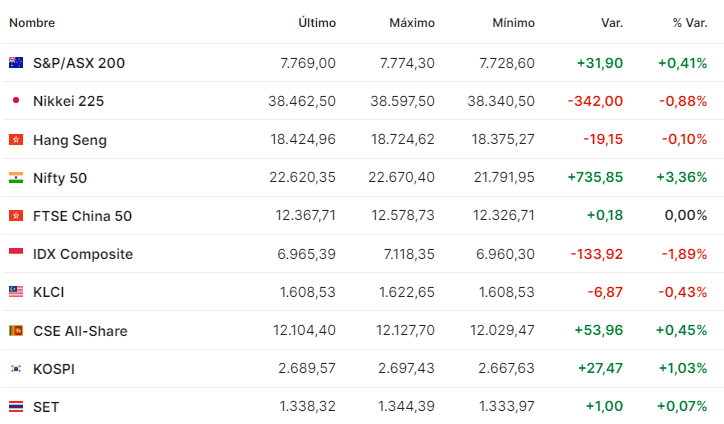The width and height of the screenshot is (724, 424).
Task: Sort table by the Nombre column header
Action: point(32,22)
